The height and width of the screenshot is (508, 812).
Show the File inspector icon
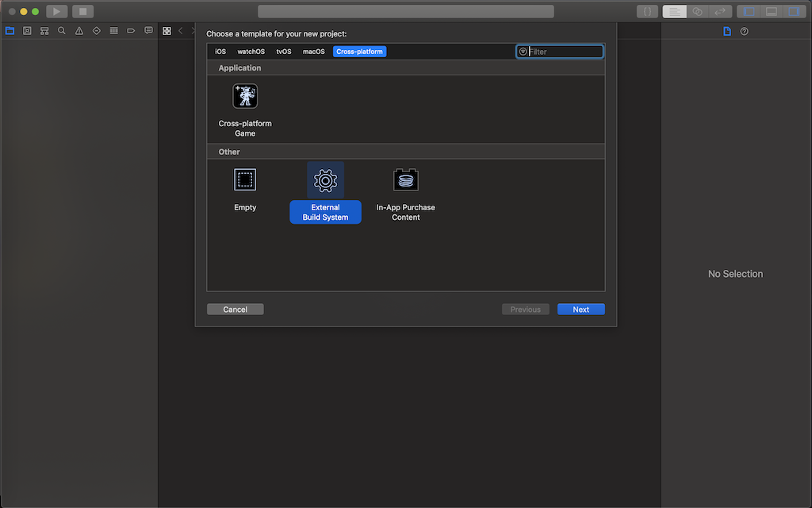[x=727, y=31]
